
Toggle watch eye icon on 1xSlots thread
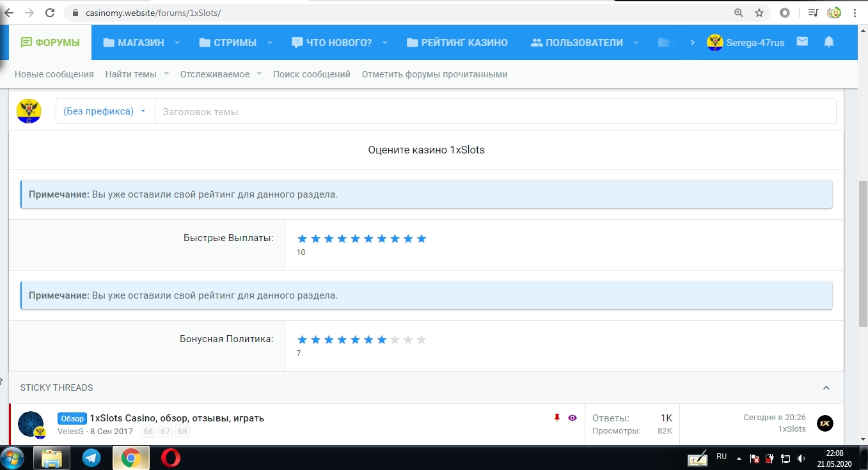point(572,418)
